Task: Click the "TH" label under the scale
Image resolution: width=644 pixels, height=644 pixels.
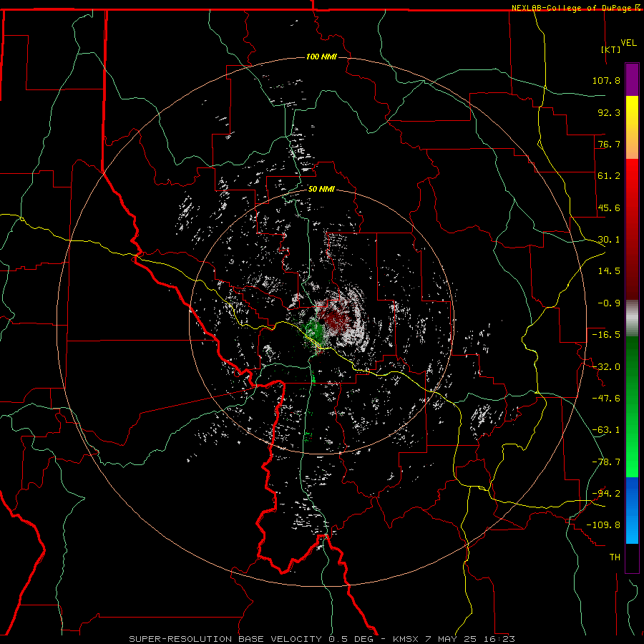Action: coord(615,557)
